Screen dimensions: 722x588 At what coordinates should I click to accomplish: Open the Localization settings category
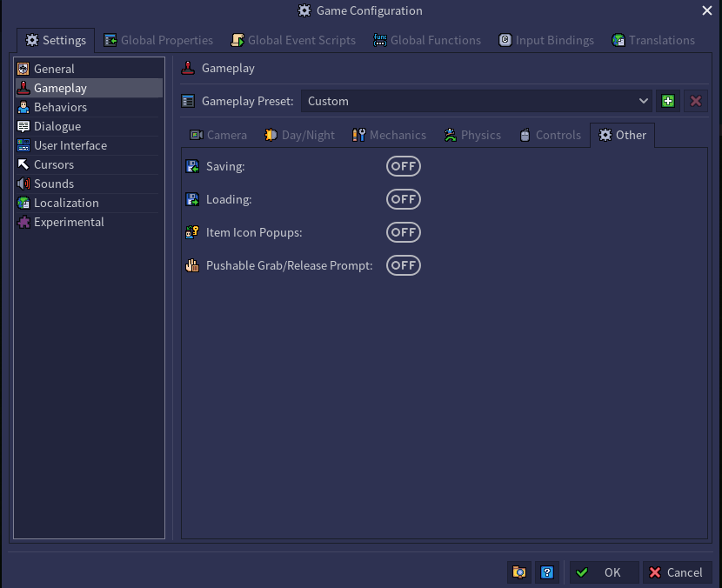pos(89,203)
